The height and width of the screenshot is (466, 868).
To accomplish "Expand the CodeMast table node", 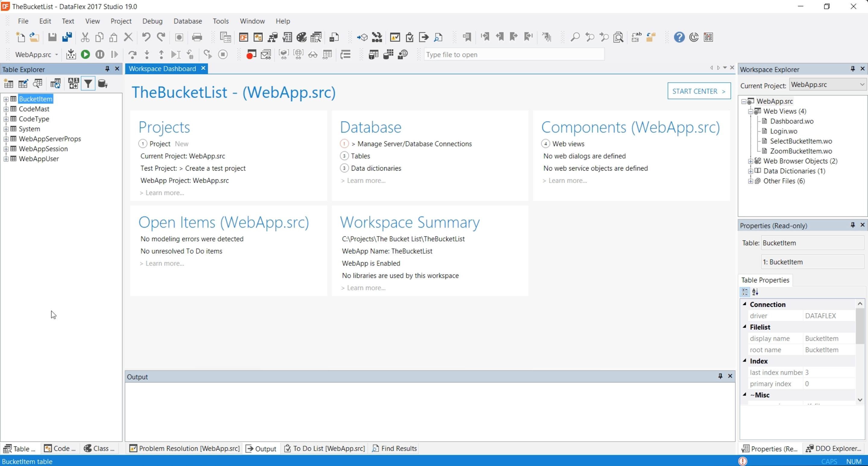I will 6,109.
